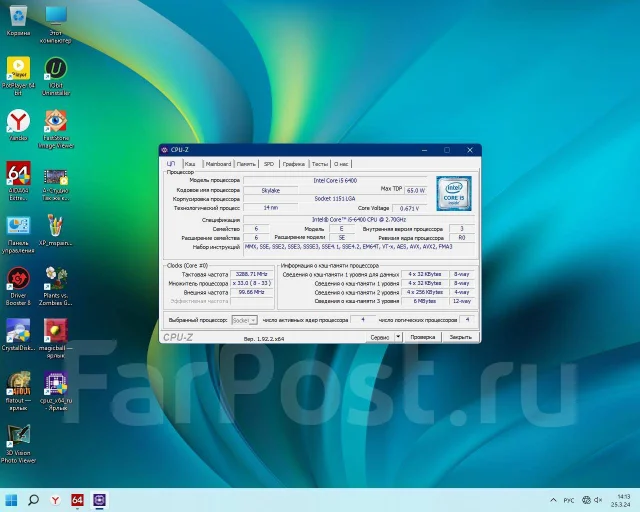This screenshot has width=640, height=512.
Task: Click the 14 nm technology value
Action: 270,208
